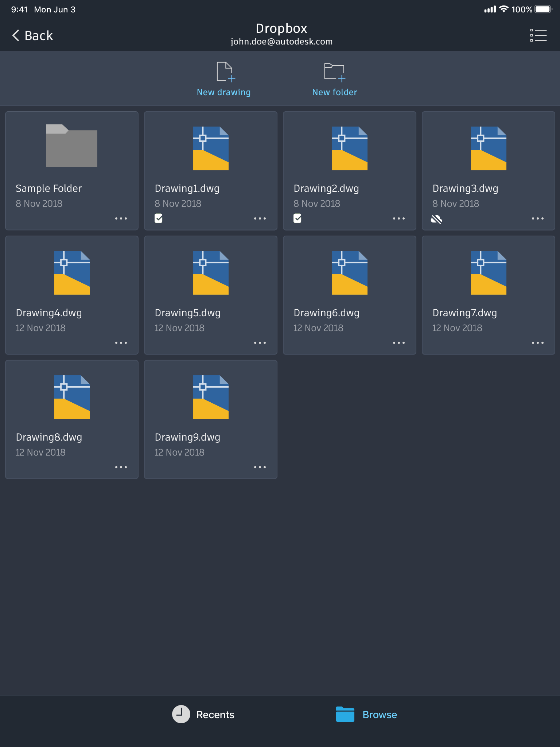560x747 pixels.
Task: Select the Sample Folder name text
Action: coord(48,189)
